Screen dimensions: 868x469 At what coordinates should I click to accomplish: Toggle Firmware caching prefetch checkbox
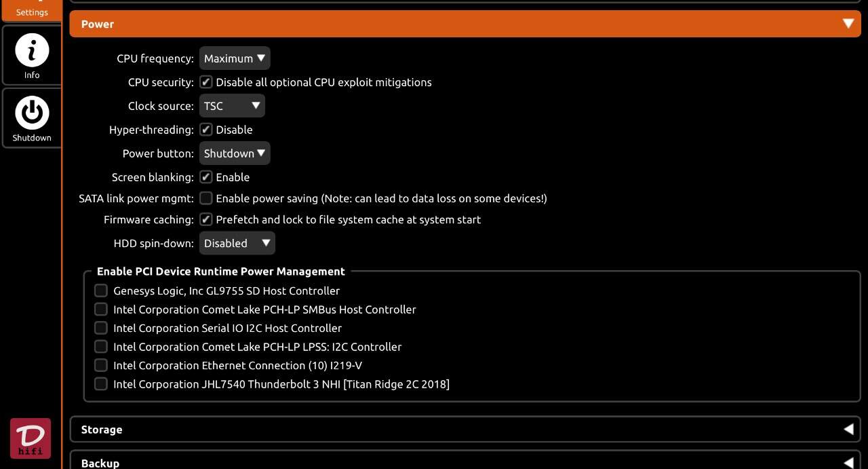click(x=206, y=220)
